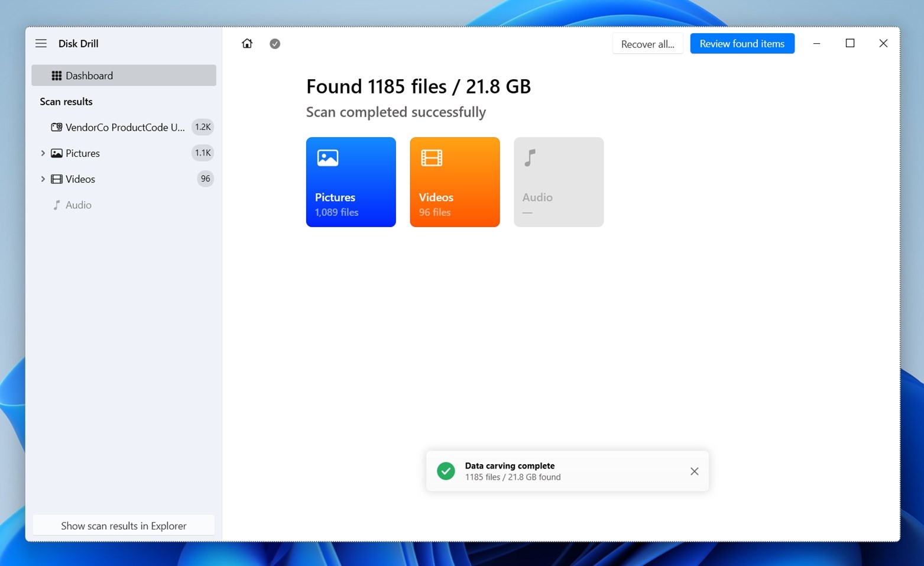Click the Scan results heading
Viewport: 924px width, 566px height.
coord(66,102)
